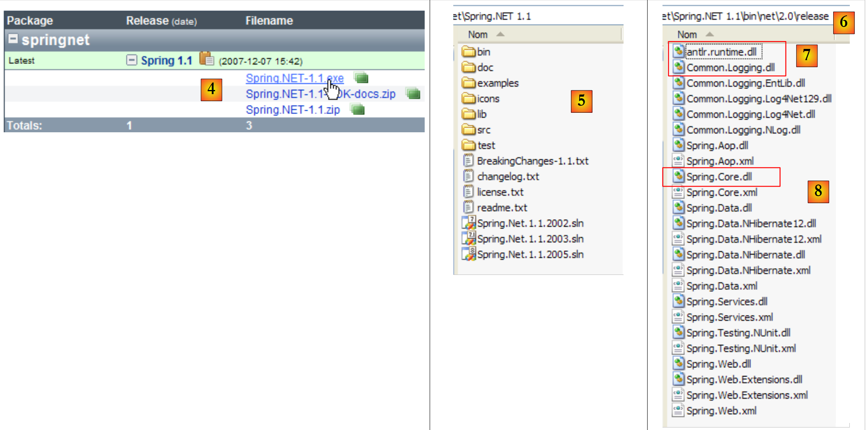868x430 pixels.
Task: Click Nom column header in release folder list
Action: pos(687,34)
